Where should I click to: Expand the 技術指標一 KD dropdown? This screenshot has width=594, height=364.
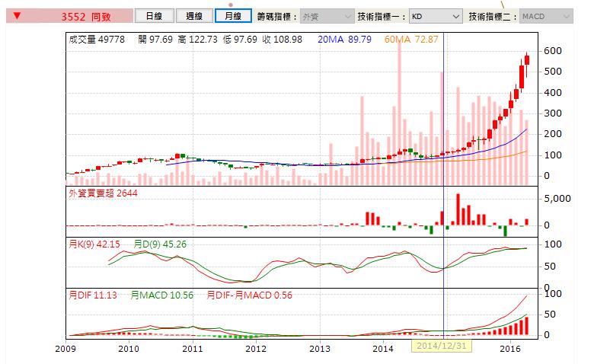coord(434,16)
